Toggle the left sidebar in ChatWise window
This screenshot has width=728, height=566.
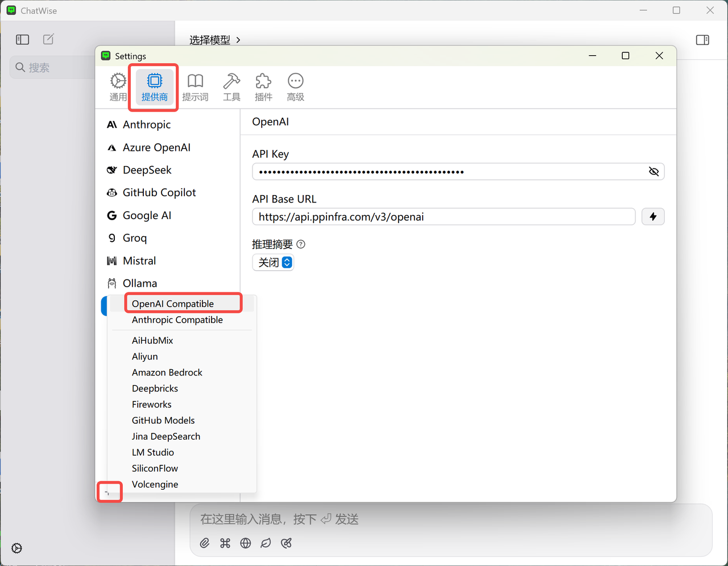(x=22, y=39)
